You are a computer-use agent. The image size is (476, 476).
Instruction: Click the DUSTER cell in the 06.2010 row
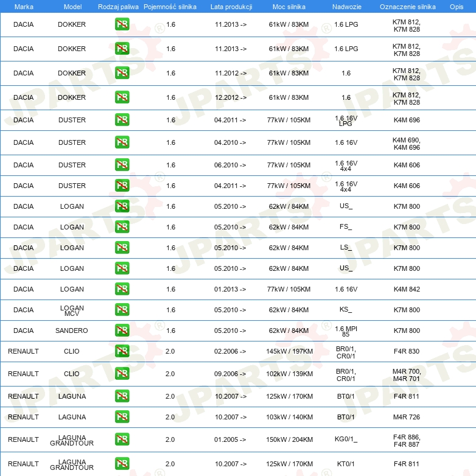72,165
